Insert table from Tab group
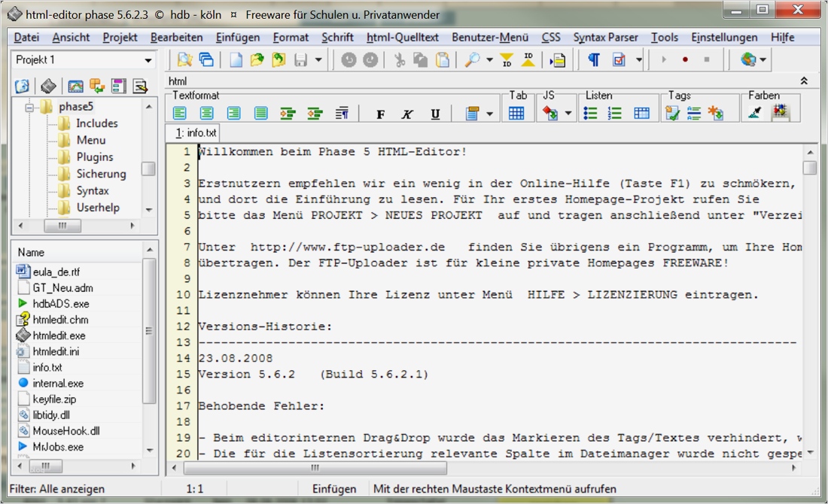The height and width of the screenshot is (504, 828). (516, 113)
